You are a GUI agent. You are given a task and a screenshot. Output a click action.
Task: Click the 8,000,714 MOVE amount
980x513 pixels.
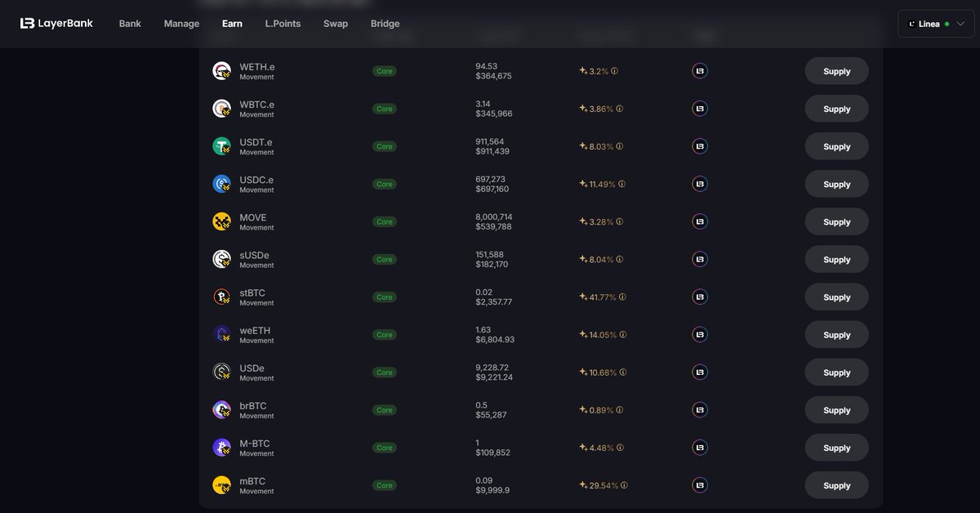(x=494, y=216)
